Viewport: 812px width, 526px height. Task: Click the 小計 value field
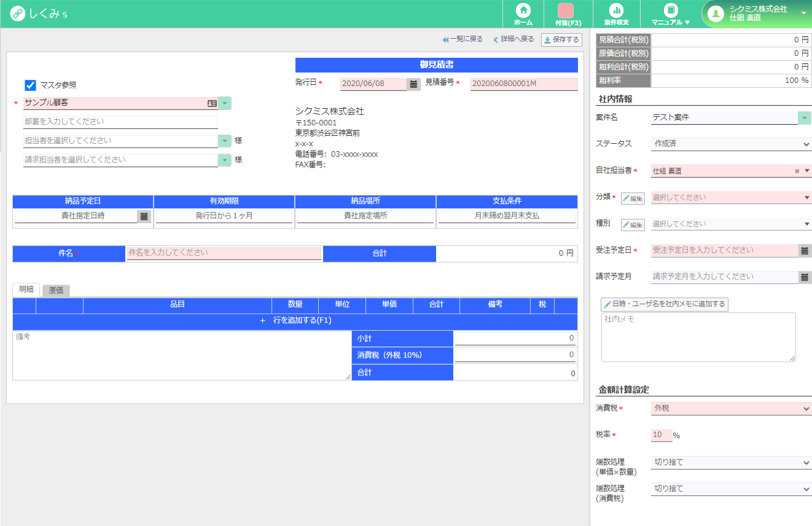coord(515,338)
